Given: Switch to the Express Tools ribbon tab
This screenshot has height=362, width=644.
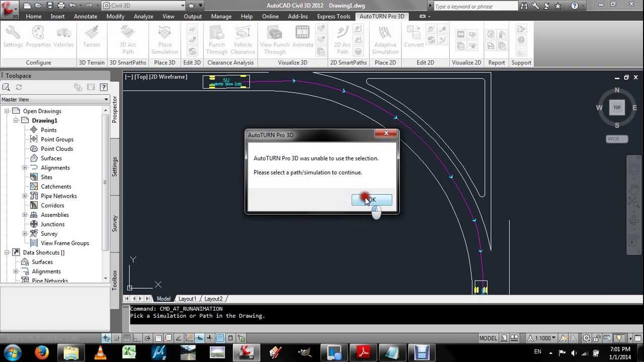Looking at the screenshot, I should tap(334, 16).
